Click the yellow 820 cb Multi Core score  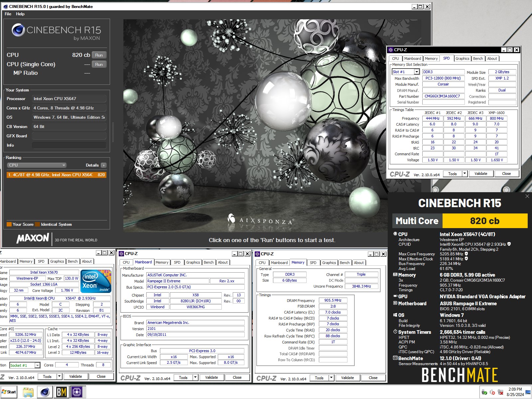(485, 221)
